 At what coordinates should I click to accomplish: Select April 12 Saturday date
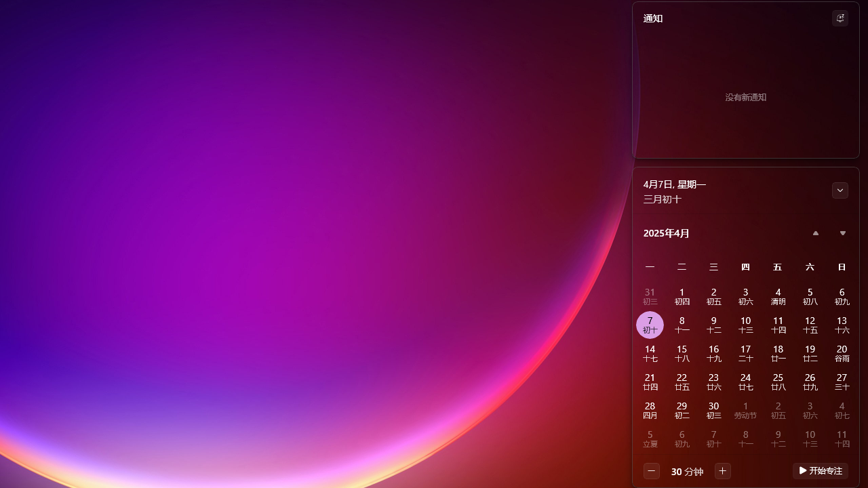[x=810, y=325]
